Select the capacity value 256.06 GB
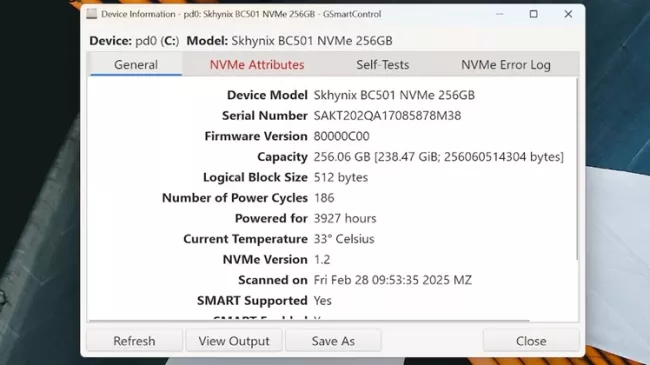650x365 pixels. pos(439,157)
